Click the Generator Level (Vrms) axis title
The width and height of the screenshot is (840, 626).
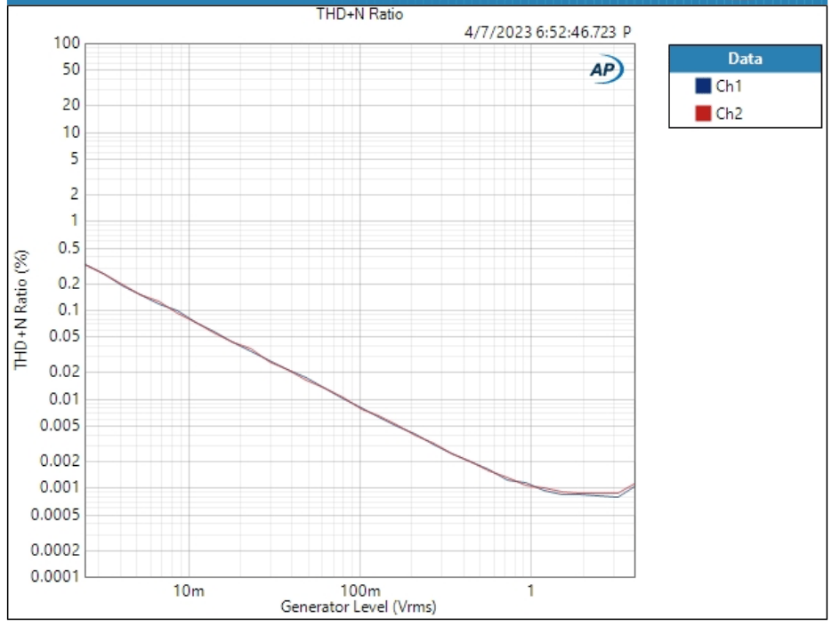[x=359, y=606]
